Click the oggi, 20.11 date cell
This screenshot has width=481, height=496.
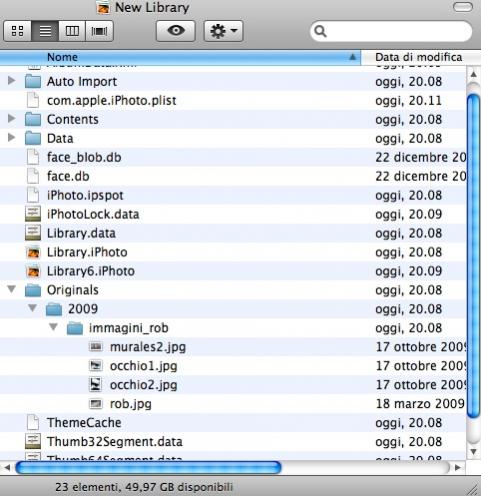pos(409,100)
